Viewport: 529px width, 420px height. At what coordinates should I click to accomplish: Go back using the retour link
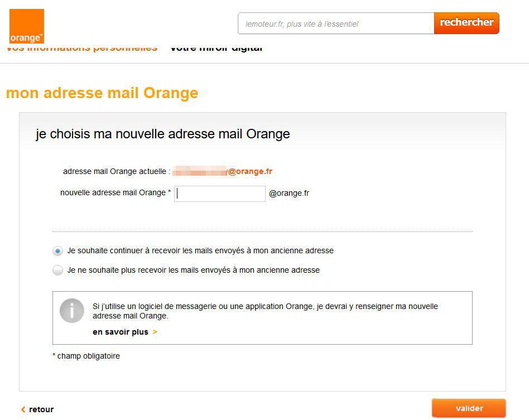pos(41,409)
